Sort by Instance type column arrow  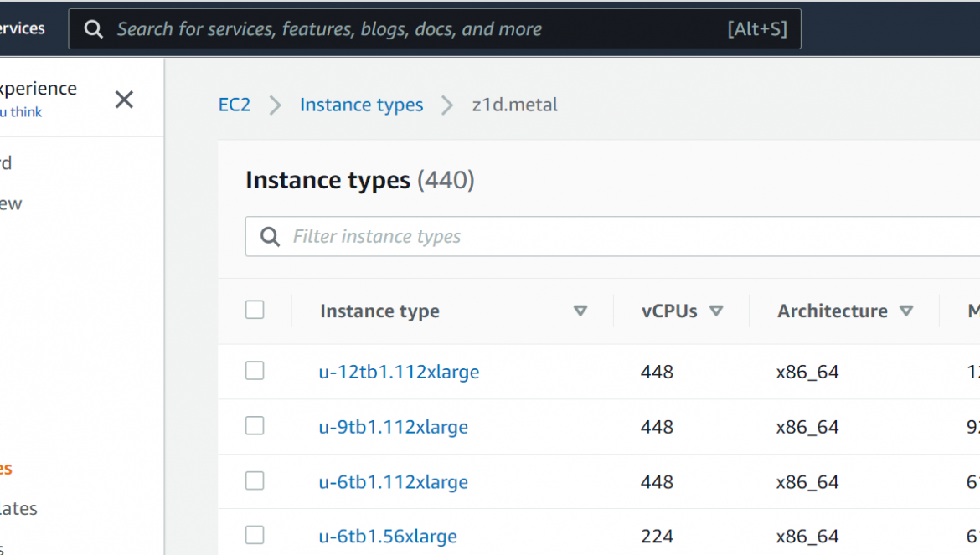[x=580, y=311]
